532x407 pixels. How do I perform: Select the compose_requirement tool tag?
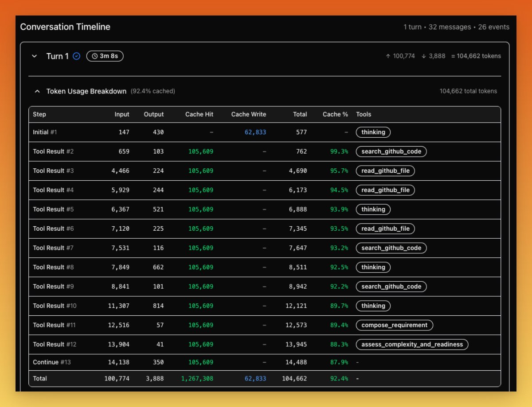[394, 325]
